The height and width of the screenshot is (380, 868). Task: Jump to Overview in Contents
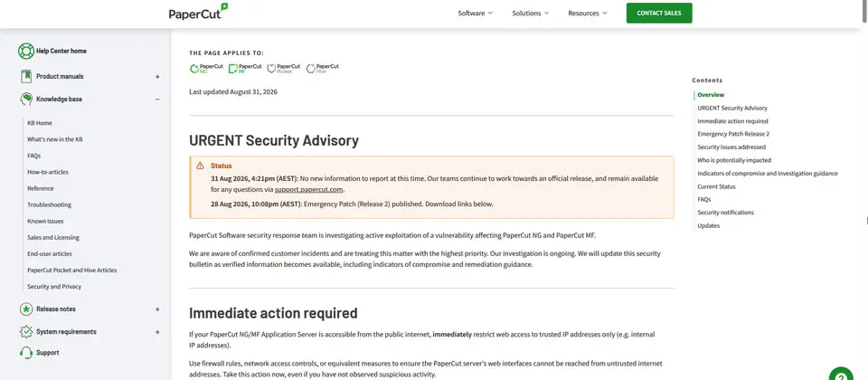[x=711, y=95]
